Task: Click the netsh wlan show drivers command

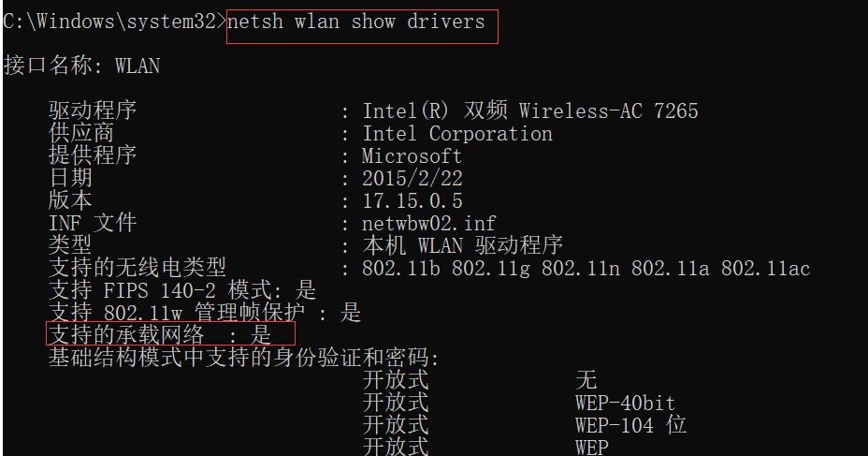Action: click(356, 22)
